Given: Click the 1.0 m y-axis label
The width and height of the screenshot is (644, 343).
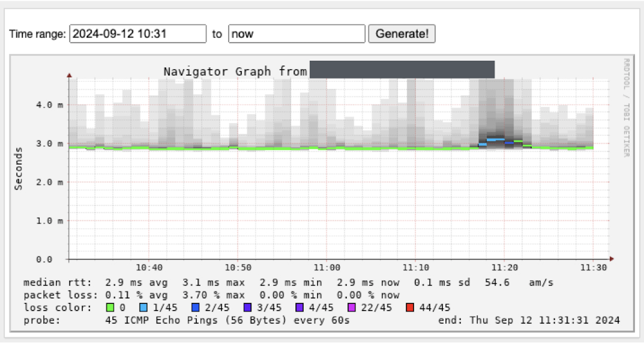Looking at the screenshot, I should pos(50,221).
